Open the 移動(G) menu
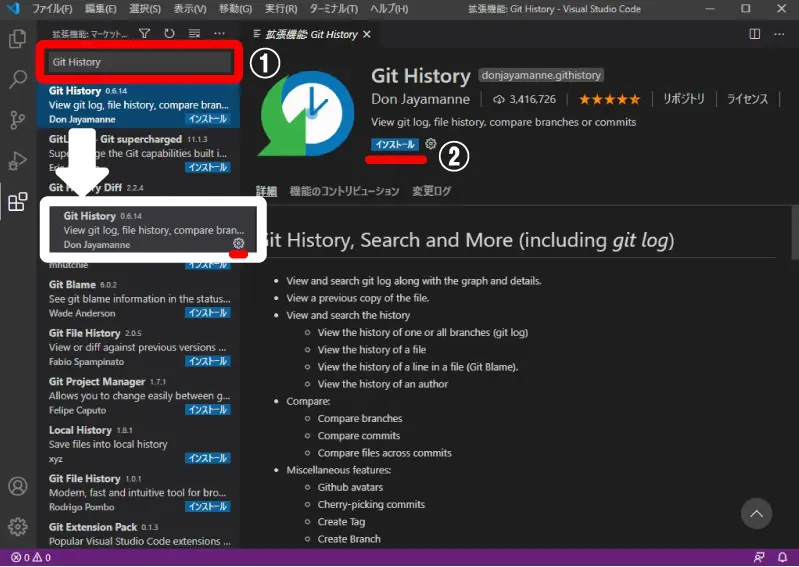 235,9
